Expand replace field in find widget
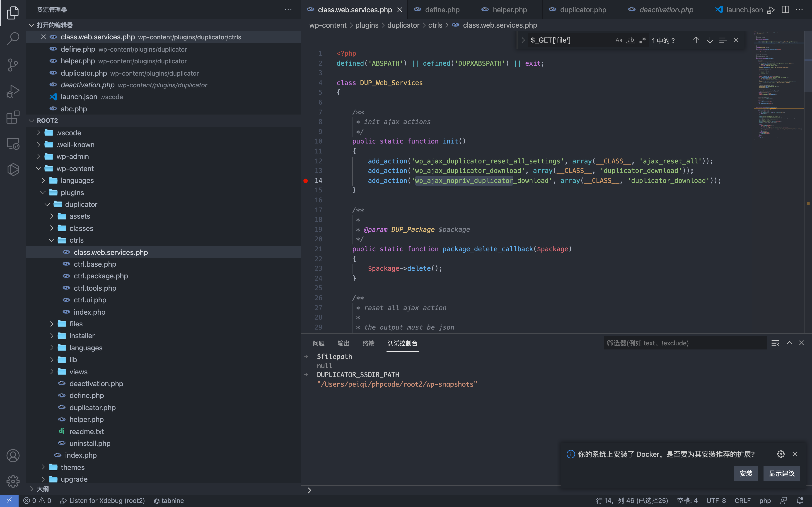This screenshot has width=812, height=507. [523, 40]
